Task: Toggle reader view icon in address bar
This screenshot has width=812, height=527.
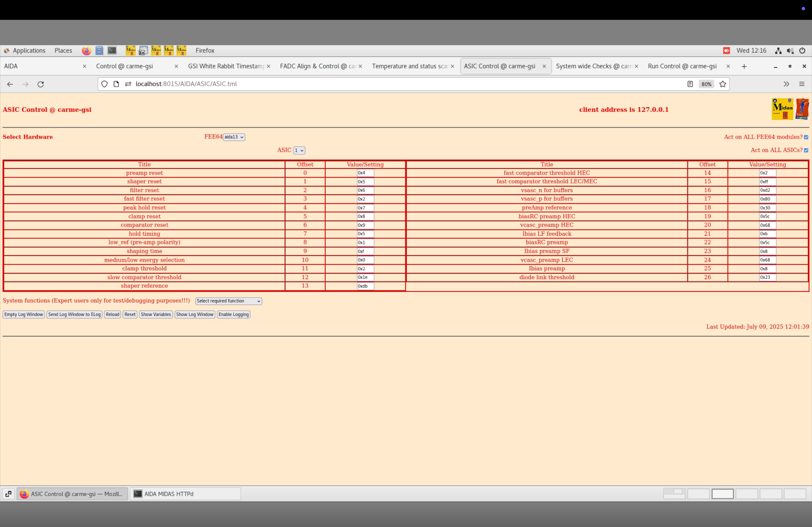Action: coord(690,84)
